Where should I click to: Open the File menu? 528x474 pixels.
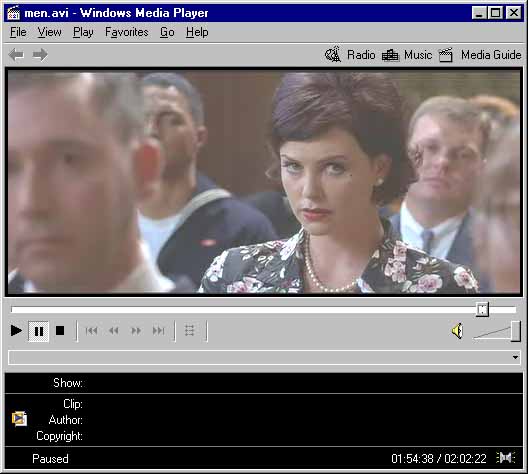(x=18, y=32)
